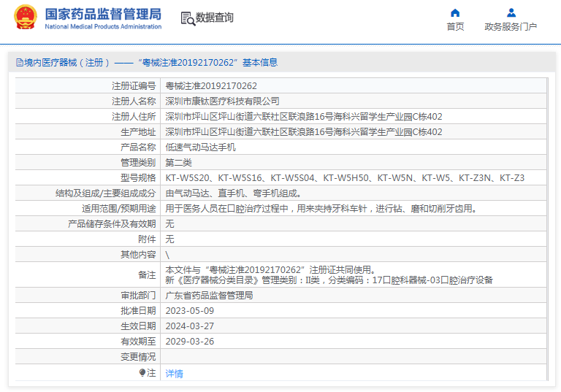Open the 数据查询 search icon

point(188,18)
